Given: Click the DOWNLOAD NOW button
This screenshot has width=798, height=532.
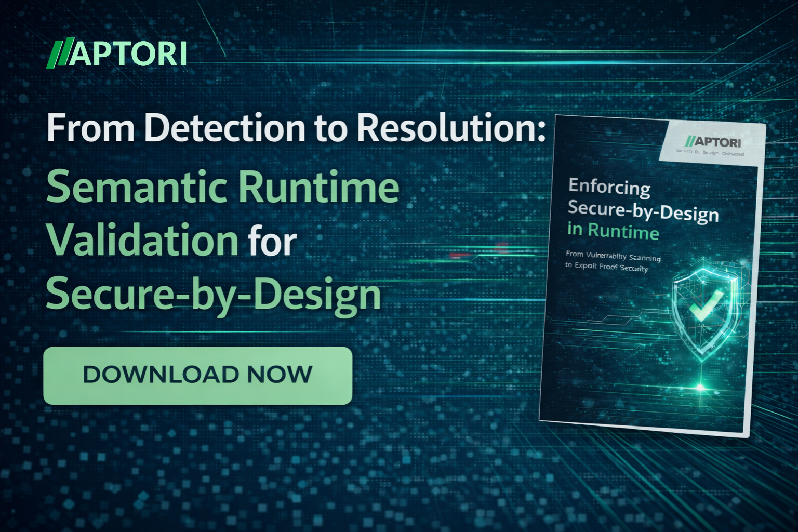Looking at the screenshot, I should (199, 375).
